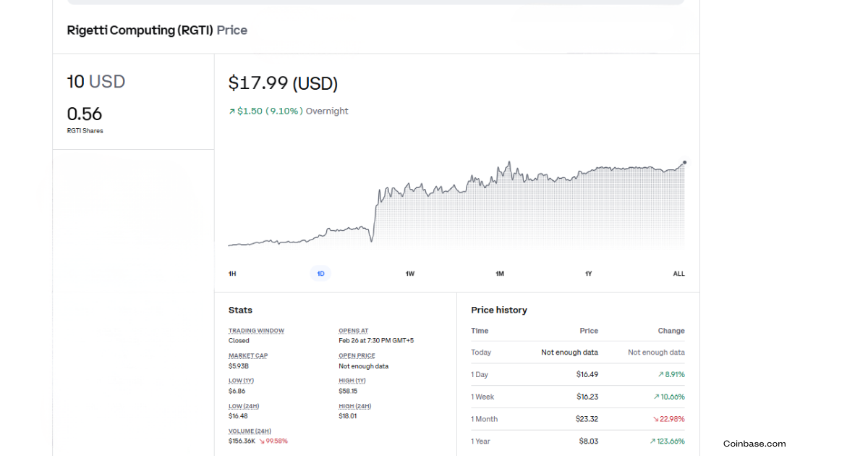868x456 pixels.
Task: Click the green arrow next to 123.66% change
Action: [652, 442]
